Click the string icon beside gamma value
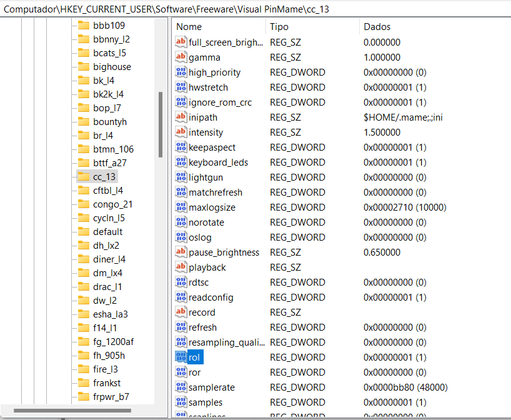This screenshot has width=511, height=420. click(181, 57)
